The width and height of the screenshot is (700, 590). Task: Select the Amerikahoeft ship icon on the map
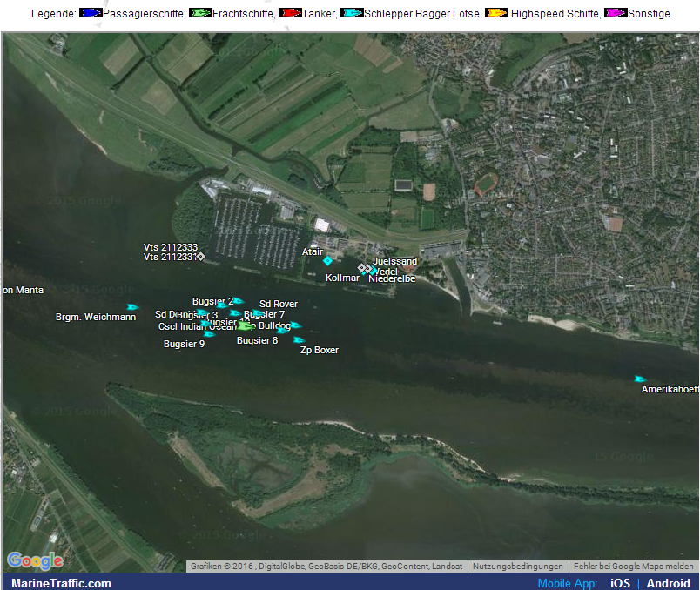tap(640, 379)
